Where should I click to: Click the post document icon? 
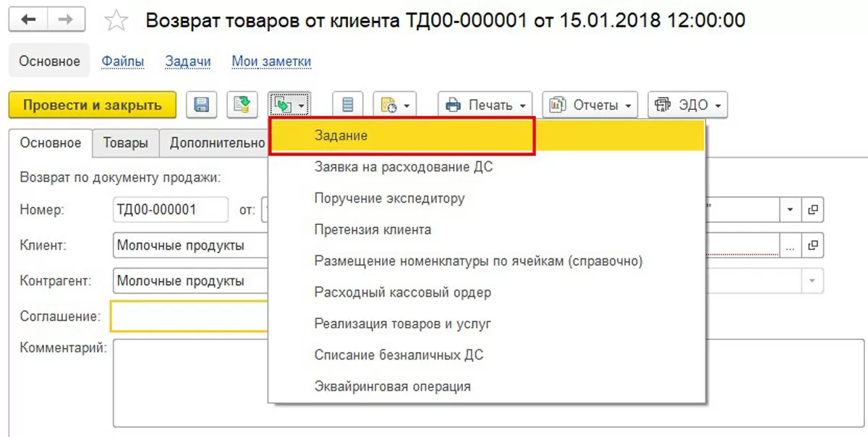(x=242, y=105)
